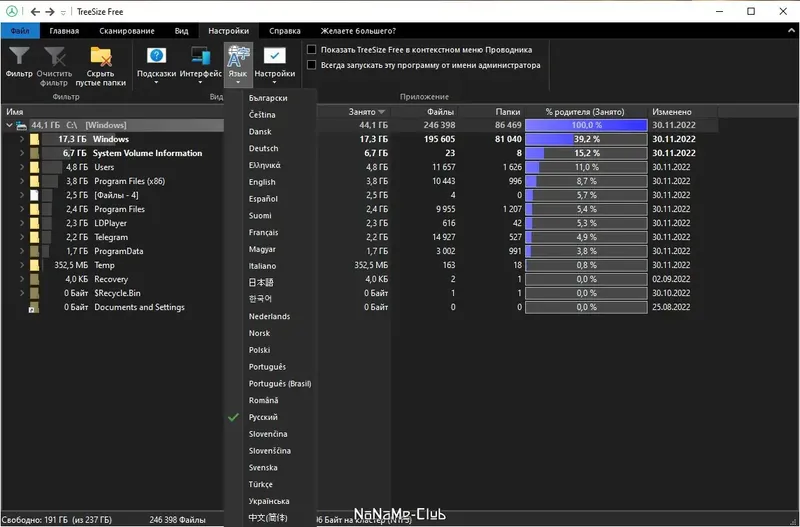
Task: Click the ProgramData folder icon
Action: point(34,252)
